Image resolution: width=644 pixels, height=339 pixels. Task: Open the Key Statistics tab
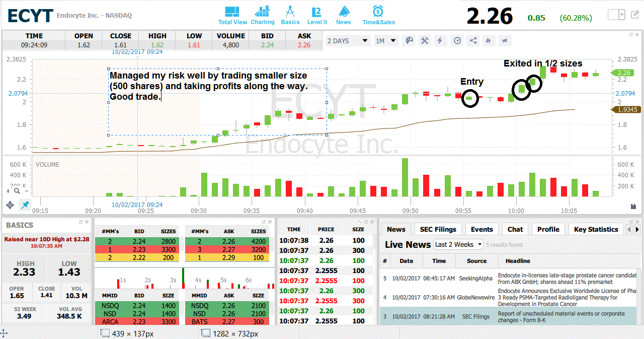click(x=596, y=229)
